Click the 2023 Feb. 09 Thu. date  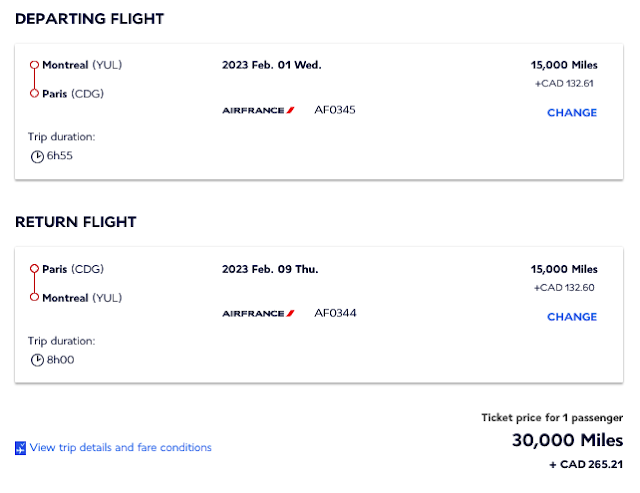tap(270, 269)
